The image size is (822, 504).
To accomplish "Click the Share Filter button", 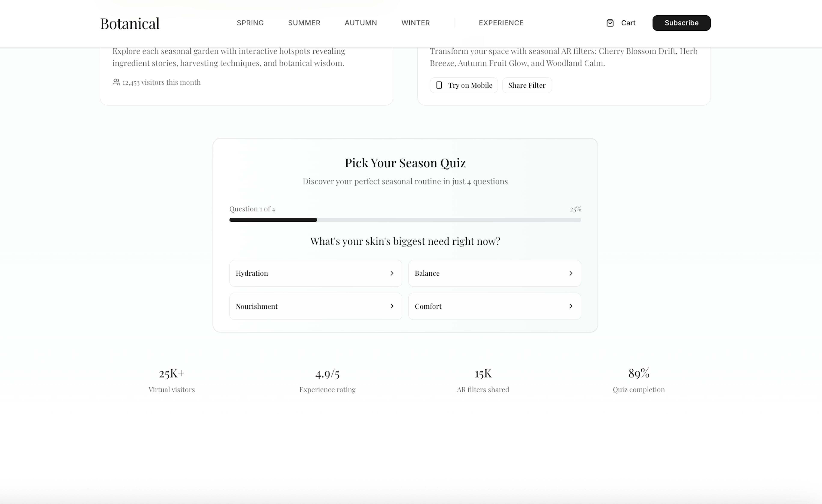I will [527, 85].
